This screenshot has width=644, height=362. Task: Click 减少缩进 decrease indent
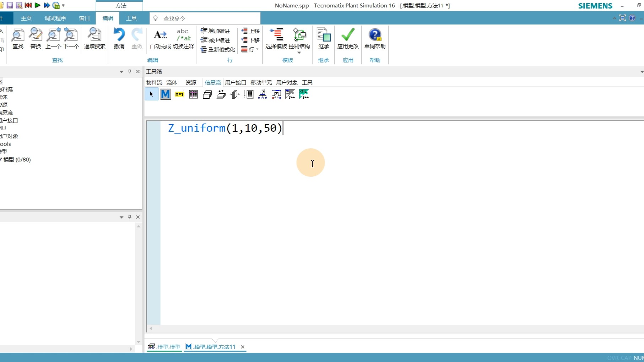[215, 40]
